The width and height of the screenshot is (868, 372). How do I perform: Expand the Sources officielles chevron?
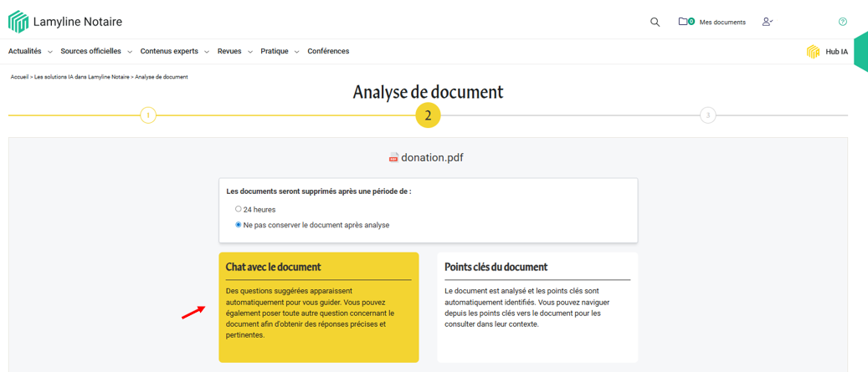(130, 52)
